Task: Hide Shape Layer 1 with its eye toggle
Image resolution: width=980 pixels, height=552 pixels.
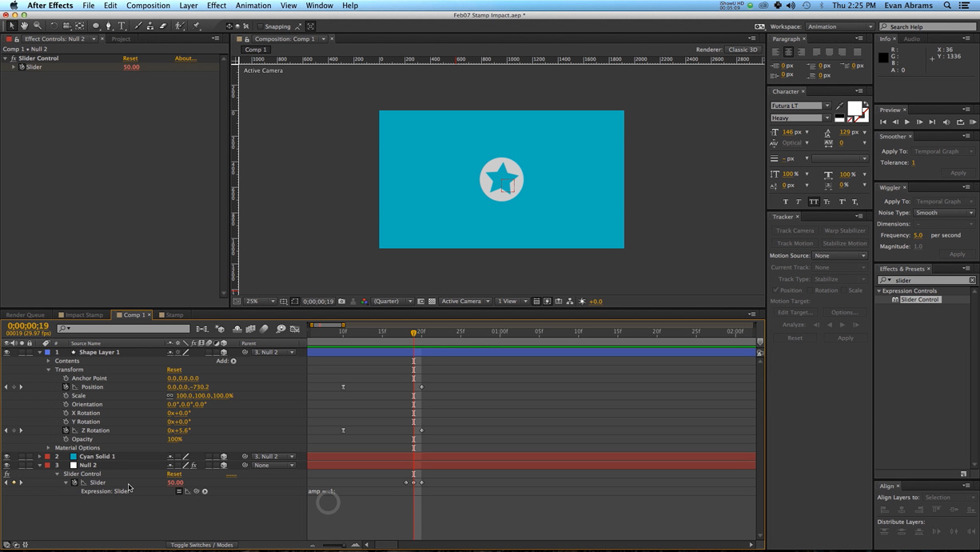Action: pos(6,352)
